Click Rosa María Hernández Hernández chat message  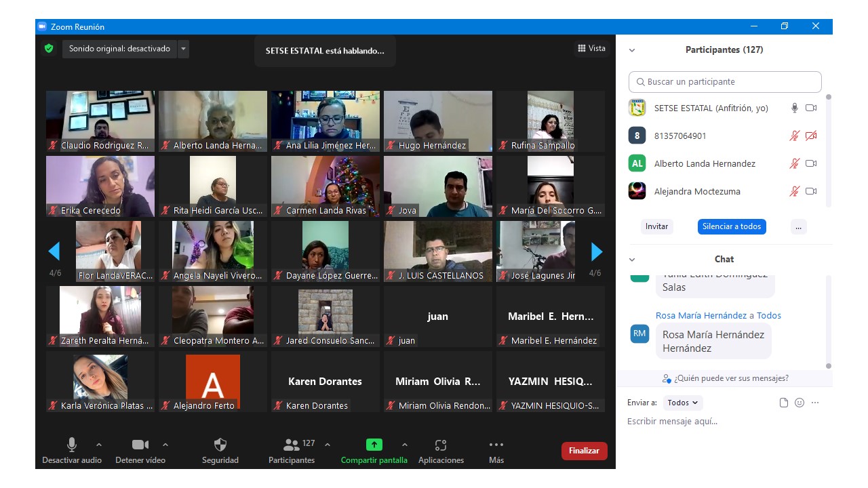tap(713, 341)
